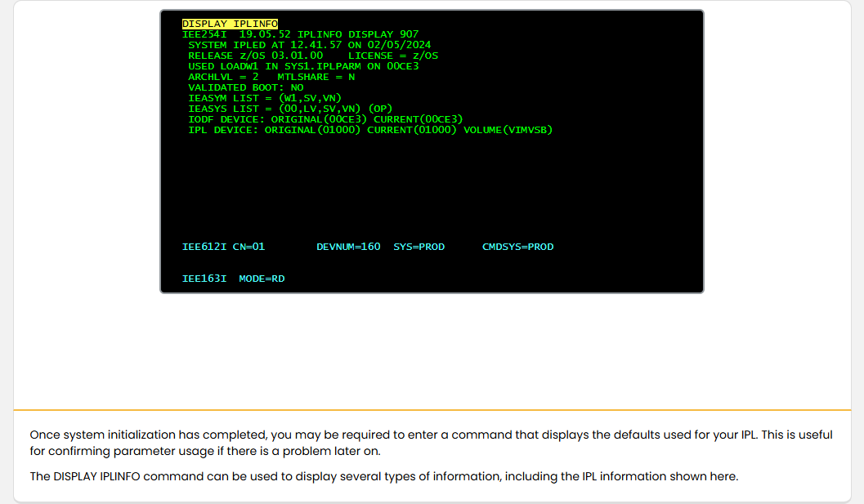864x504 pixels.
Task: Click the SYS=PROD status entry
Action: (419, 247)
